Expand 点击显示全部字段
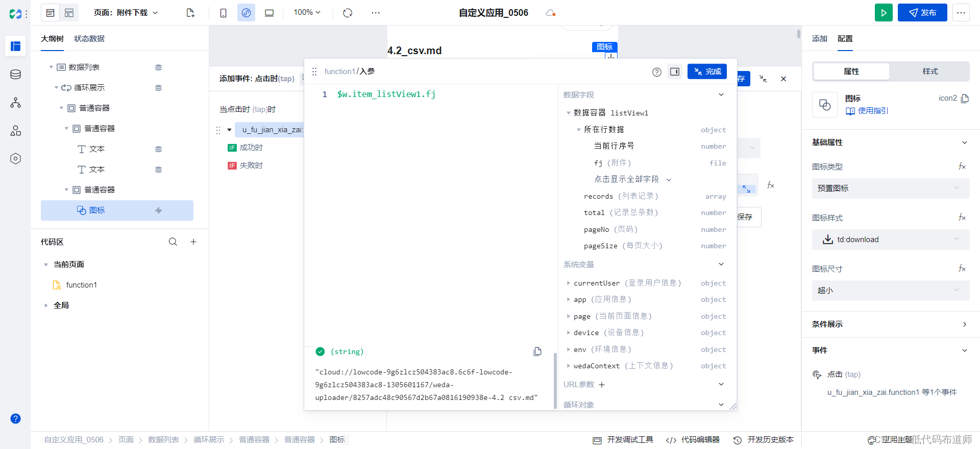This screenshot has width=980, height=449. 632,179
